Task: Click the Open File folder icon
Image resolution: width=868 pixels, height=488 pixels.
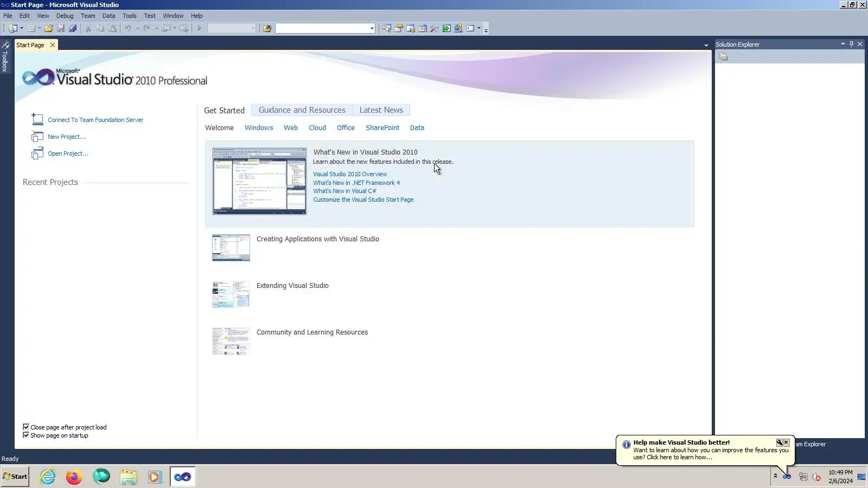Action: coord(49,28)
